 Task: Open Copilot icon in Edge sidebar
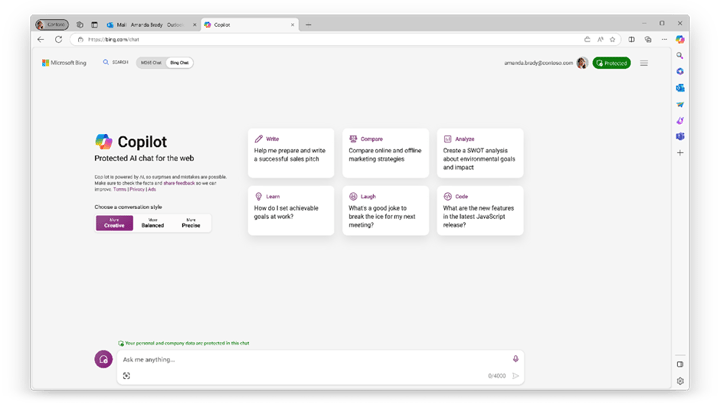(x=680, y=40)
